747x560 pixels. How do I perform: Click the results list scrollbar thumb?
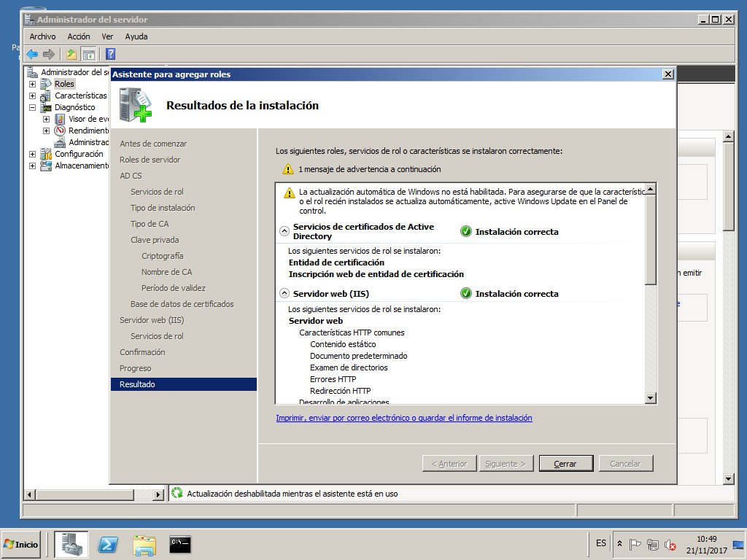[651, 239]
